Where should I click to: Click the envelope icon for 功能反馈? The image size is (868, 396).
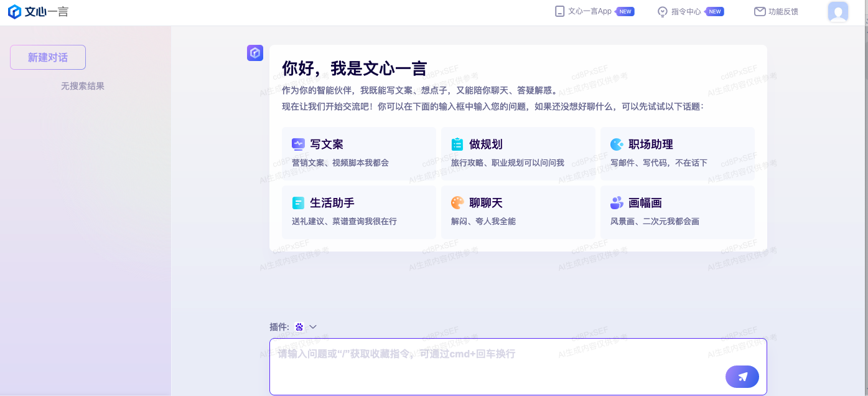pyautogui.click(x=760, y=11)
